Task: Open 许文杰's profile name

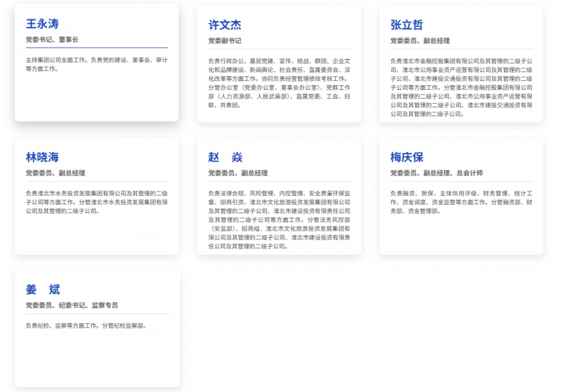Action: (224, 25)
